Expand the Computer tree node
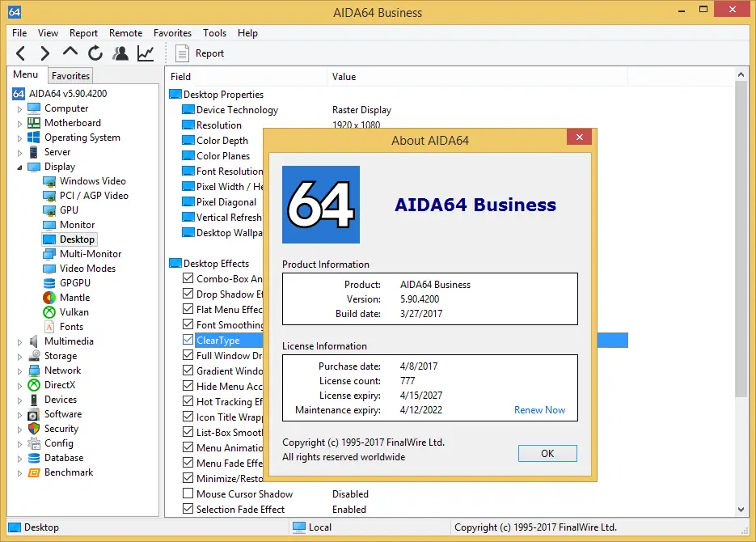Viewport: 756px width, 542px height. coord(19,109)
